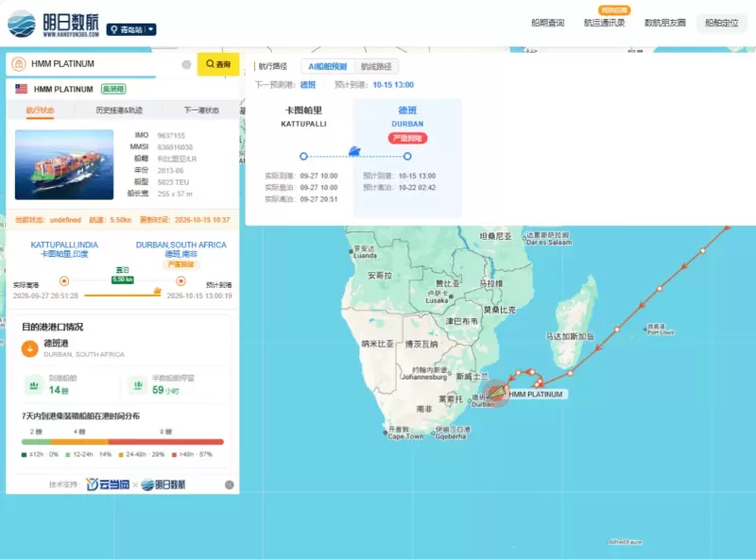Screen dimensions: 756x559
Task: Click the KATTUPALLI,INDIA departure port link
Action: [x=64, y=245]
